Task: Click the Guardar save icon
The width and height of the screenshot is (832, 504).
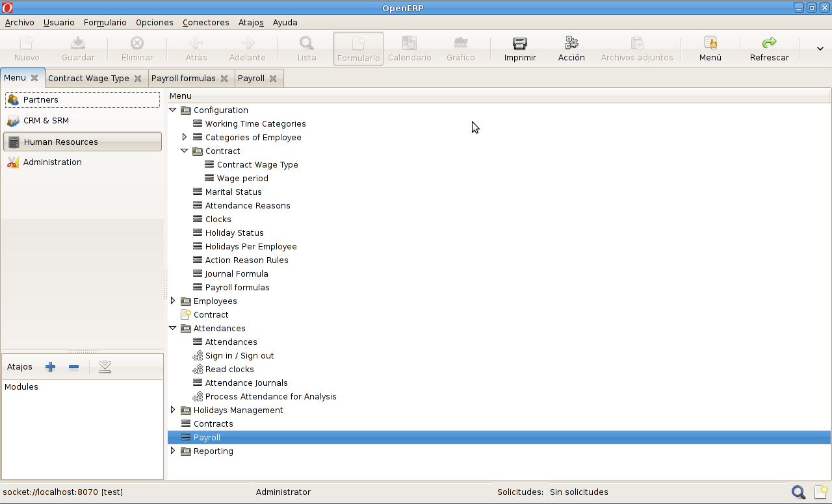Action: click(78, 44)
